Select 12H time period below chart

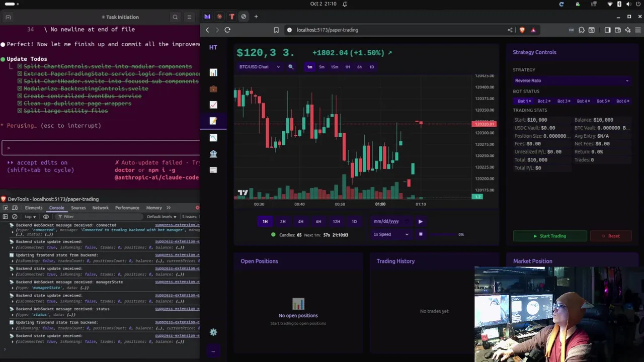(336, 221)
